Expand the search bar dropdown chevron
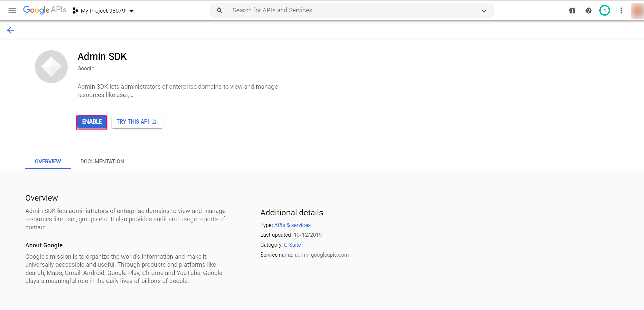Viewport: 644px width, 310px height. [484, 11]
